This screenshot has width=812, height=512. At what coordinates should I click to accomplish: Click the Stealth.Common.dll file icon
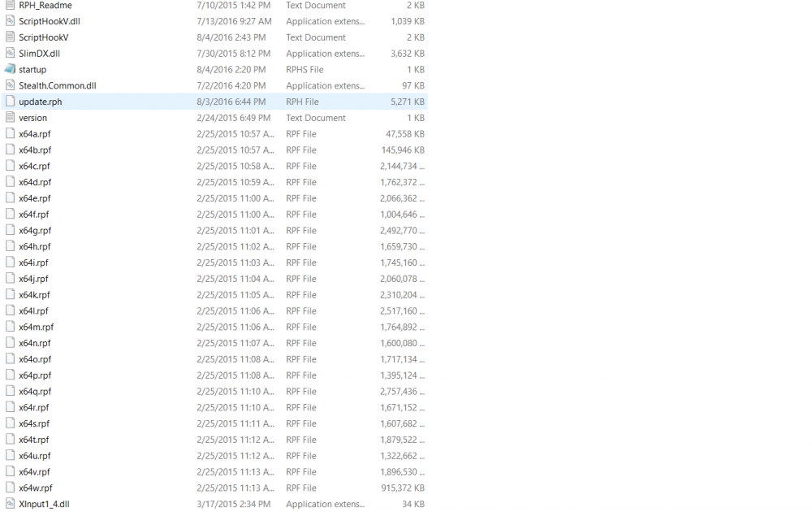(x=10, y=85)
